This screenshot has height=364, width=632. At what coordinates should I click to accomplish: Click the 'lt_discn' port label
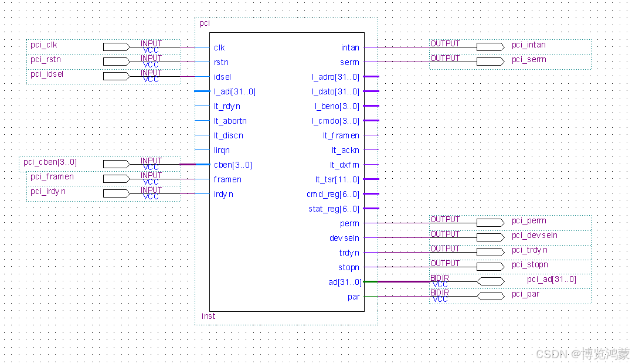(x=229, y=135)
